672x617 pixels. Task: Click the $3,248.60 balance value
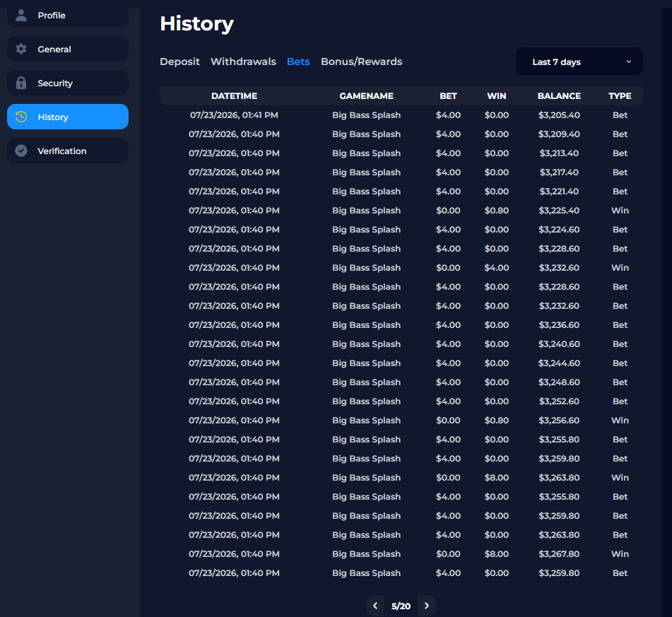coord(559,382)
